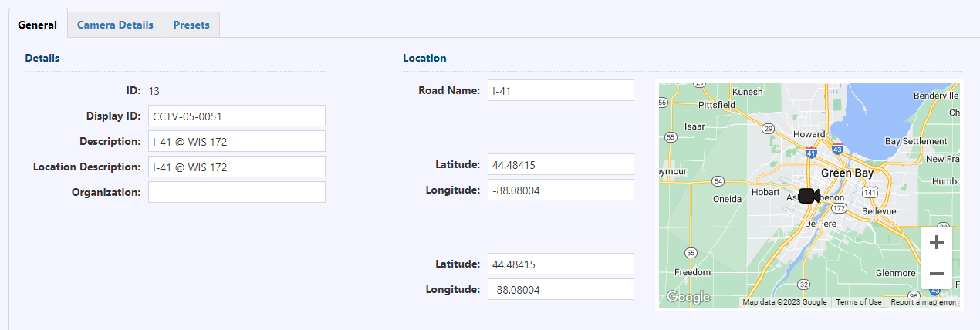
Task: Focus the Description text field
Action: pos(236,141)
